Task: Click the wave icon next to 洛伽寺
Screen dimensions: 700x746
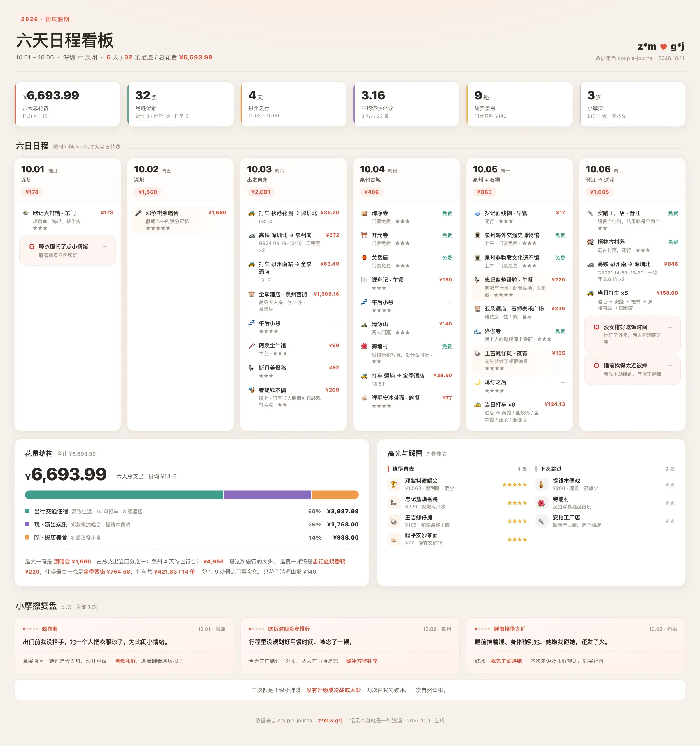Action: (x=477, y=331)
